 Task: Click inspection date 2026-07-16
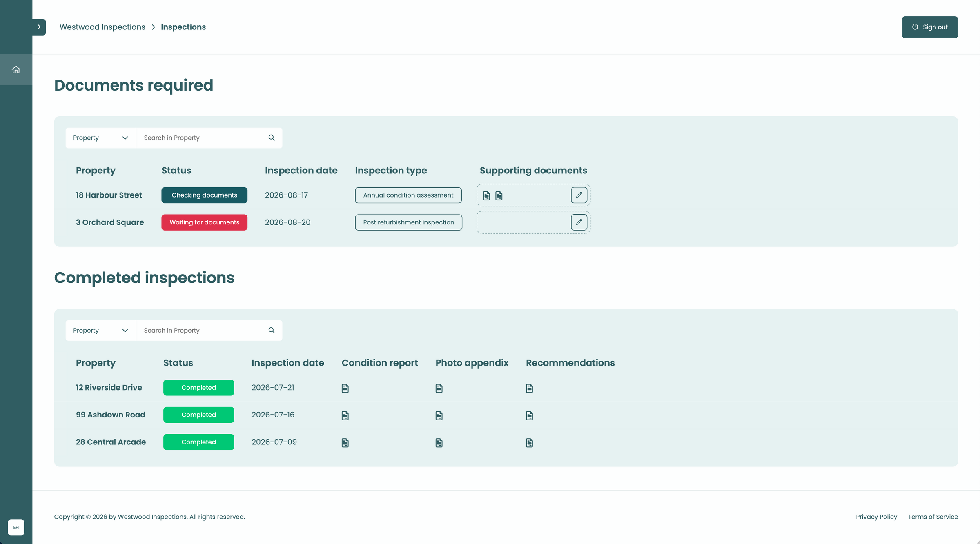click(273, 415)
